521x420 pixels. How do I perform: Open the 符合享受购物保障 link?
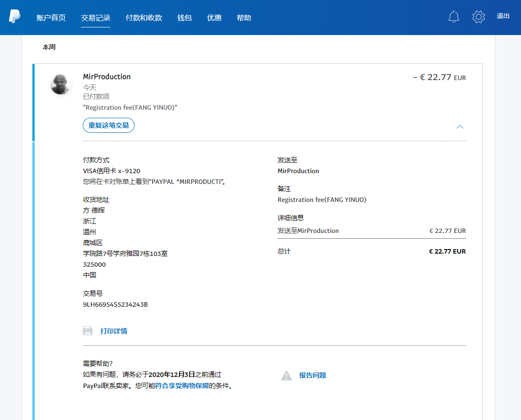(182, 386)
